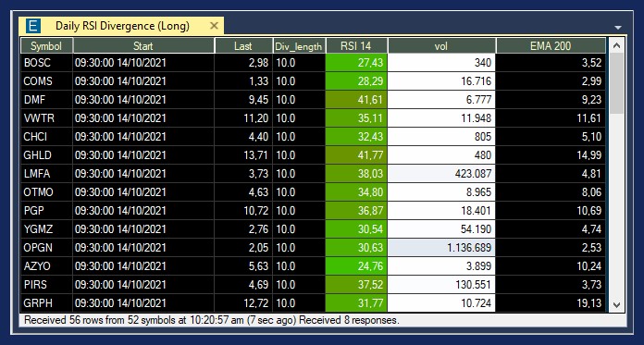Screen dimensions: 644x345
Task: Select the Daily RSI Divergence (Long) tab
Action: 121,26
